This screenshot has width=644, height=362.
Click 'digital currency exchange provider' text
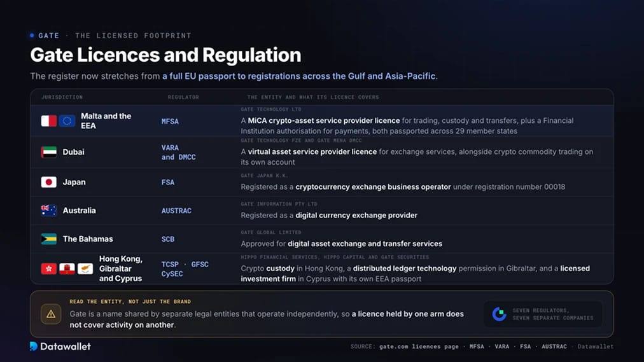[356, 216]
